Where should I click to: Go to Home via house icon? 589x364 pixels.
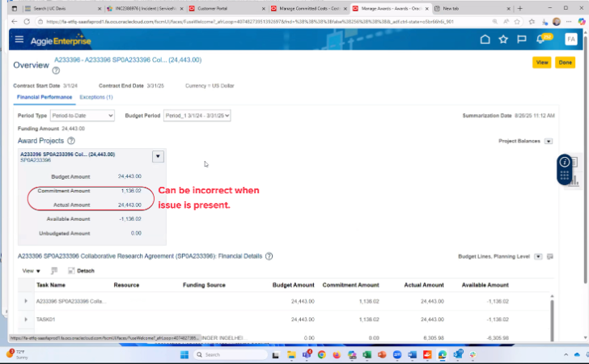click(x=485, y=39)
